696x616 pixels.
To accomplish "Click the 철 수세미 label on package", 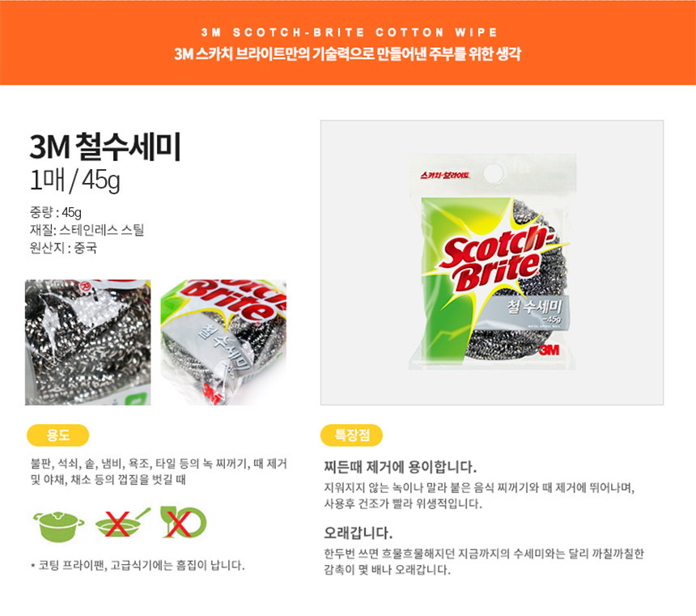I will pos(534,307).
